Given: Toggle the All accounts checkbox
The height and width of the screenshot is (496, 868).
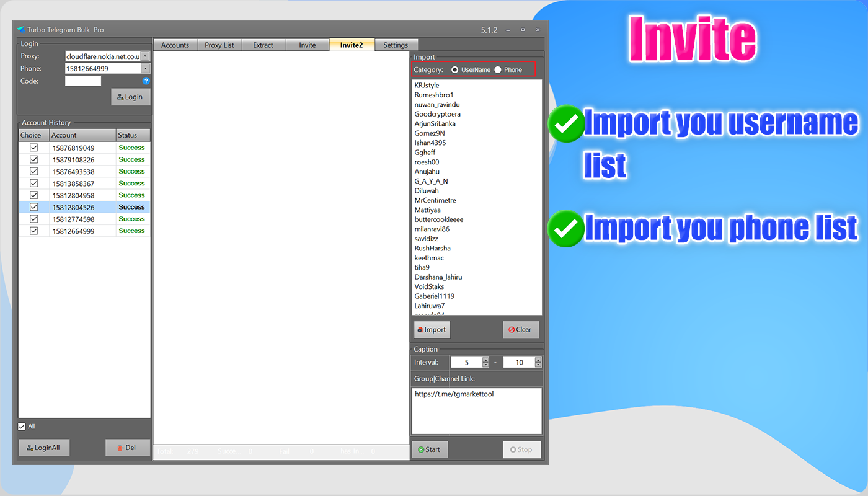Looking at the screenshot, I should click(x=22, y=427).
